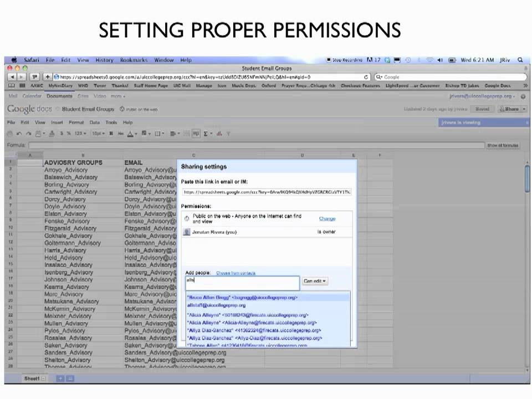Open the text color dropdown

coord(132,134)
